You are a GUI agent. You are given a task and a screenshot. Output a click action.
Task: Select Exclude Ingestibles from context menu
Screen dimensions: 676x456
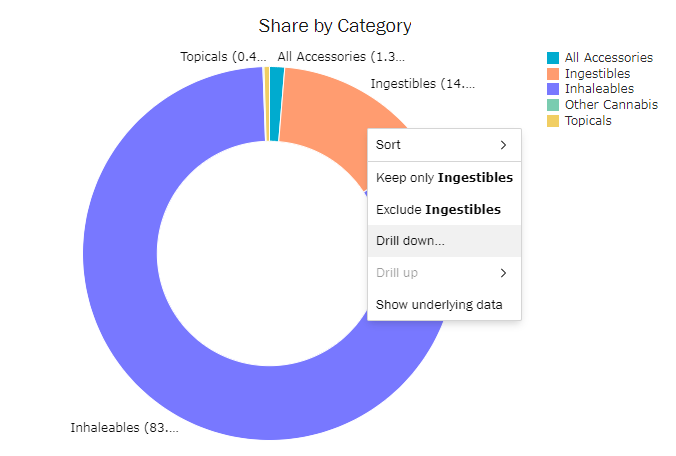tap(438, 210)
